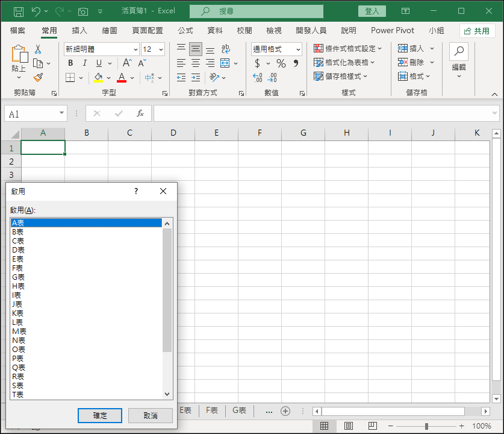Open the 頁面配置 ribbon tab
The image size is (504, 434).
[148, 31]
